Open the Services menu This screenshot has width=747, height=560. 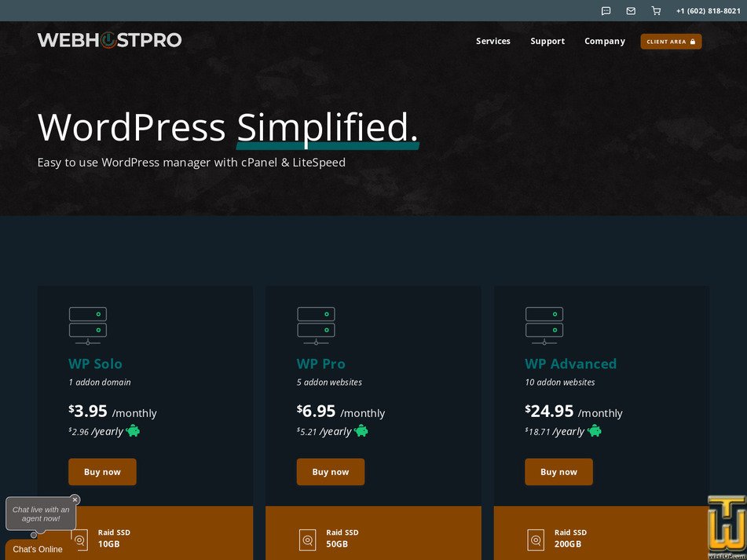pos(493,41)
